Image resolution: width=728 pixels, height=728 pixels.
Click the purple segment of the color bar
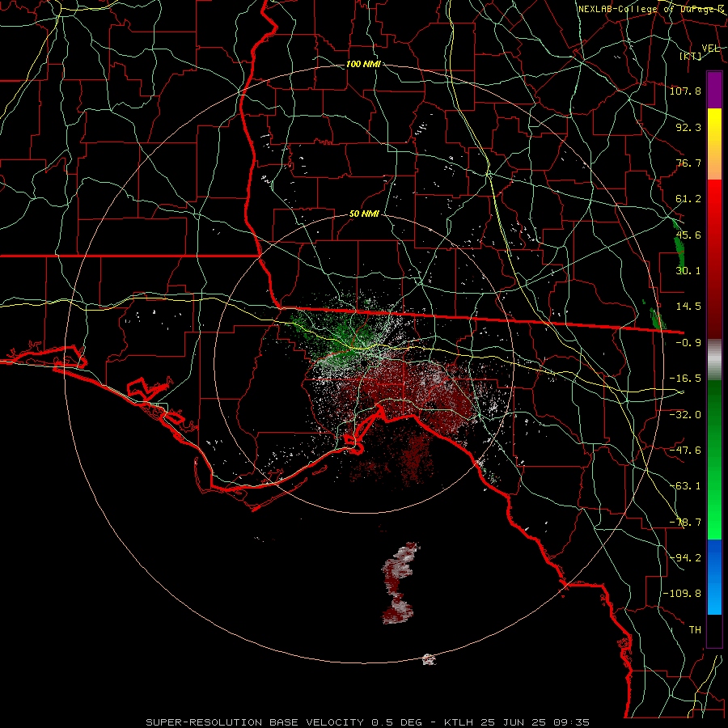tap(714, 90)
